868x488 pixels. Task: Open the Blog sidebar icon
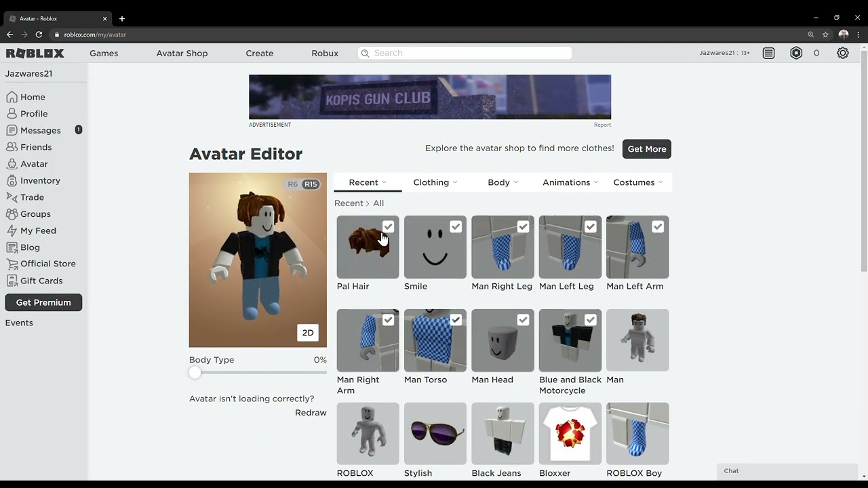tap(12, 247)
